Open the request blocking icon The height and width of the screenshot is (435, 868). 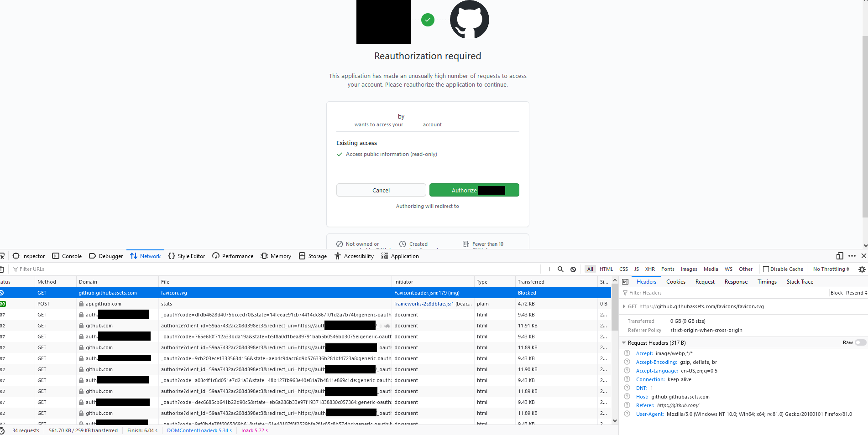[x=573, y=269]
